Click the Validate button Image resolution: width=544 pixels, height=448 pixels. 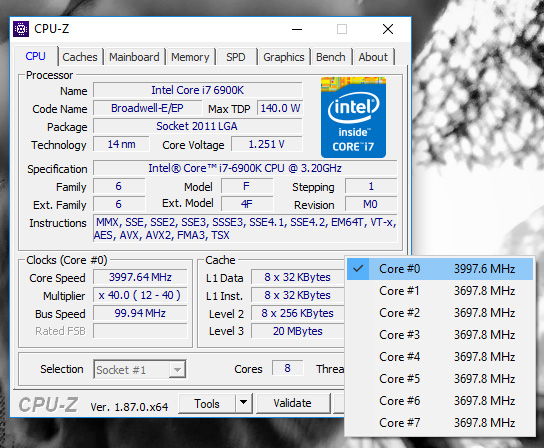point(292,404)
